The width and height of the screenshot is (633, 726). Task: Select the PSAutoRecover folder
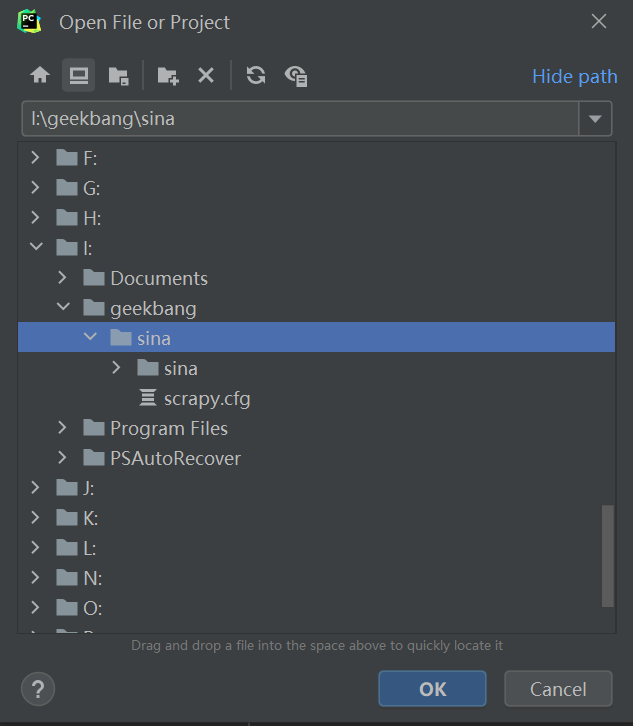click(x=175, y=458)
